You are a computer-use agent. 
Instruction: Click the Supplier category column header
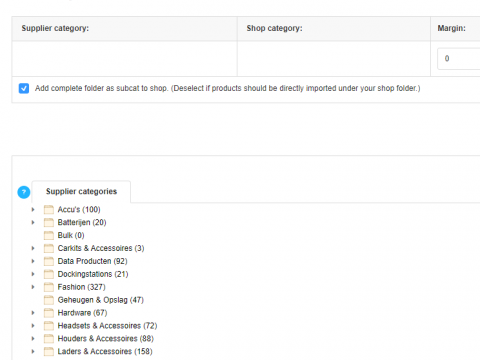55,28
